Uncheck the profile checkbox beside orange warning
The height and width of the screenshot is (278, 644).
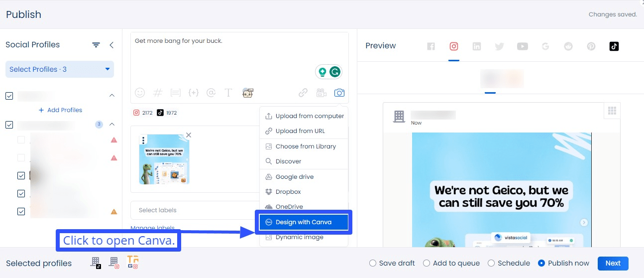21,212
